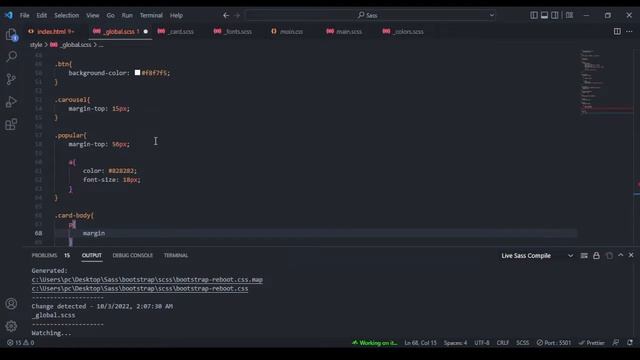Open the File menu
The height and width of the screenshot is (360, 640).
pos(24,15)
